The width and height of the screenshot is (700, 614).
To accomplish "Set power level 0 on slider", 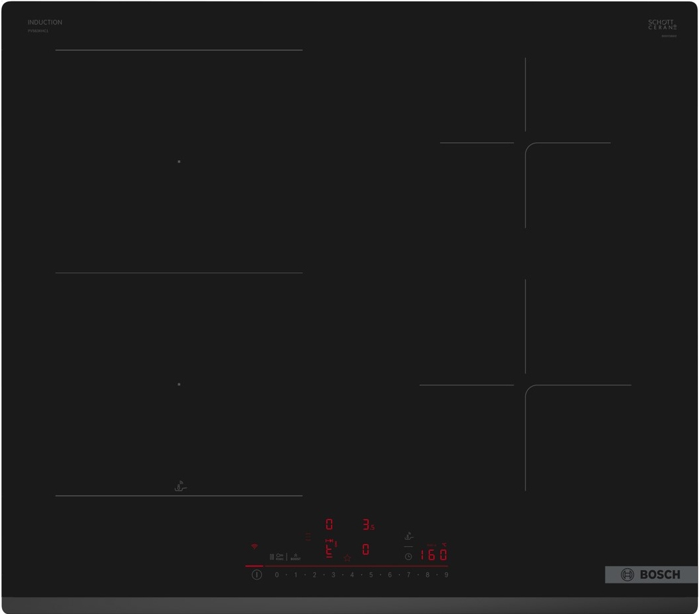I will (x=277, y=575).
